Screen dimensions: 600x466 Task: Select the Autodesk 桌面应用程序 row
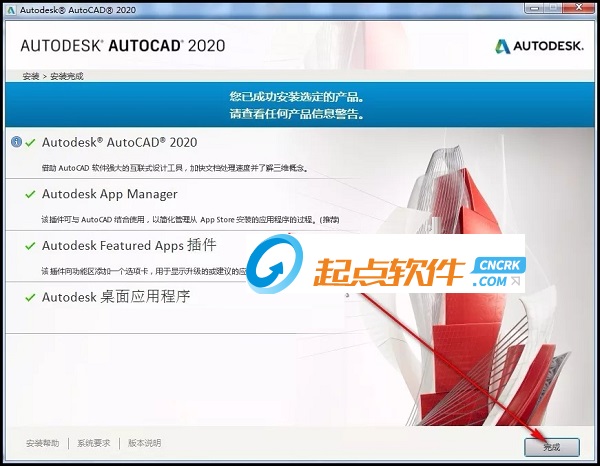click(115, 297)
